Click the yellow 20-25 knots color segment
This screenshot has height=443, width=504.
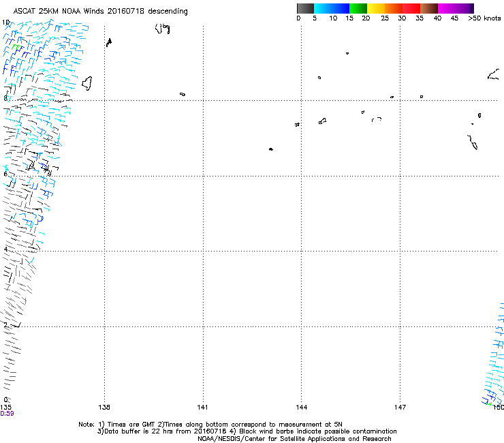point(376,8)
